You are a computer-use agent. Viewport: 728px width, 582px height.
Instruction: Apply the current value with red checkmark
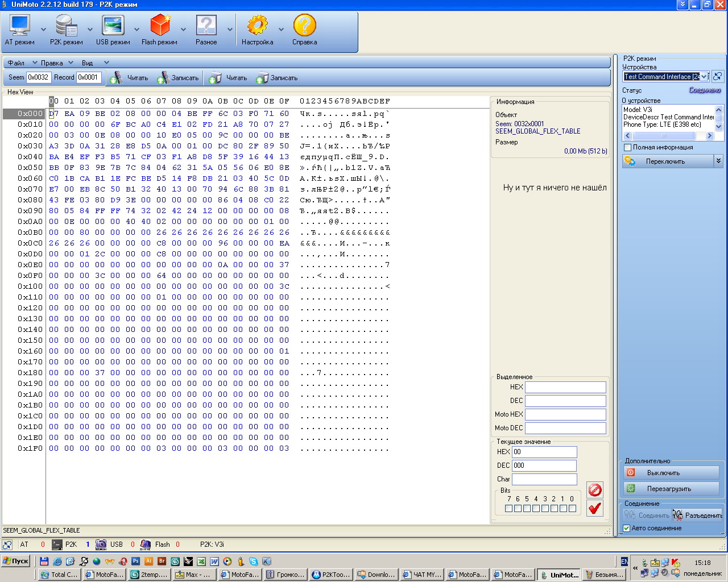tap(595, 508)
